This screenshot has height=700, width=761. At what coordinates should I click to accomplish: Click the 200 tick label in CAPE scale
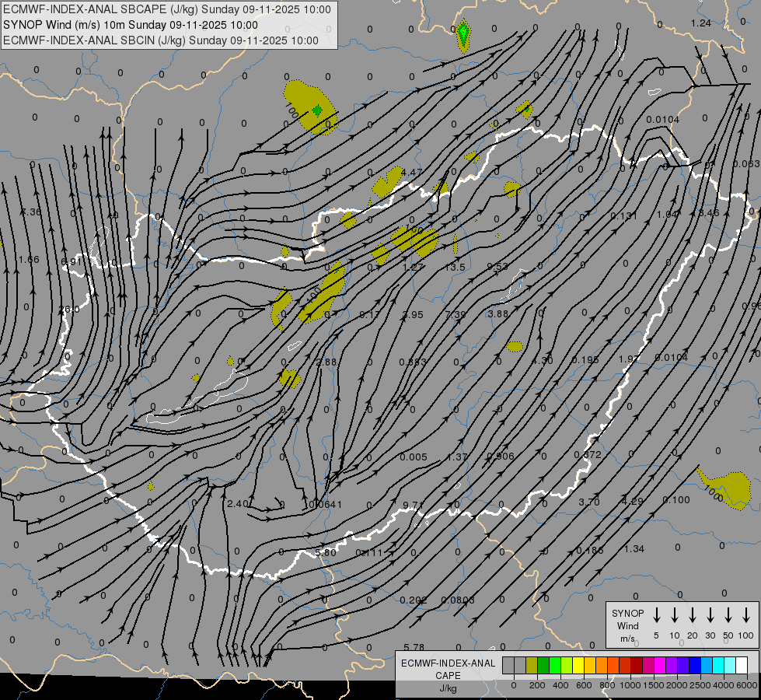(x=537, y=685)
